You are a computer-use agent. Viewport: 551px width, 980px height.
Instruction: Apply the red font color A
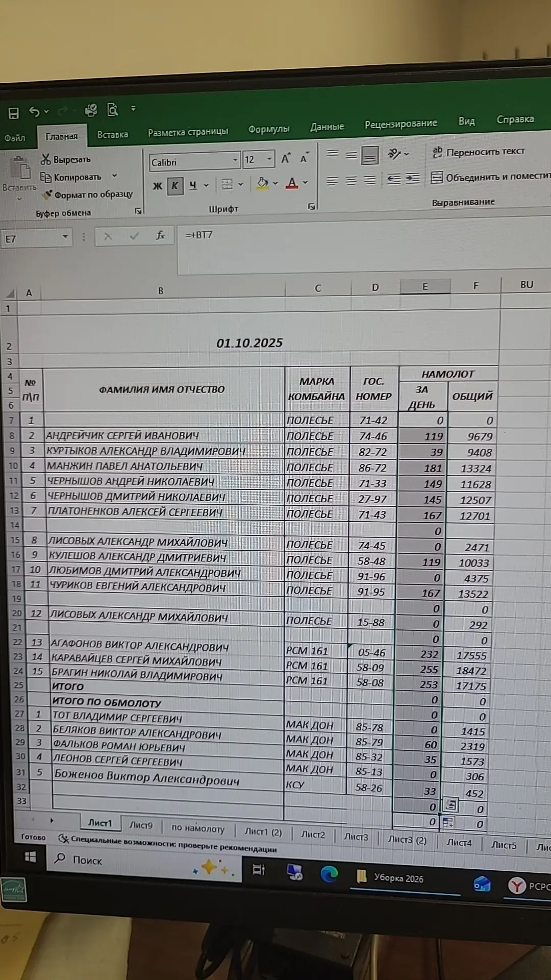coord(292,183)
